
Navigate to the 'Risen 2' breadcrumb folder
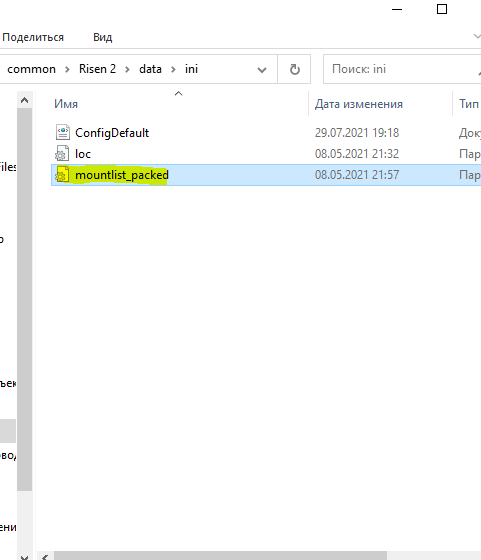click(x=97, y=69)
